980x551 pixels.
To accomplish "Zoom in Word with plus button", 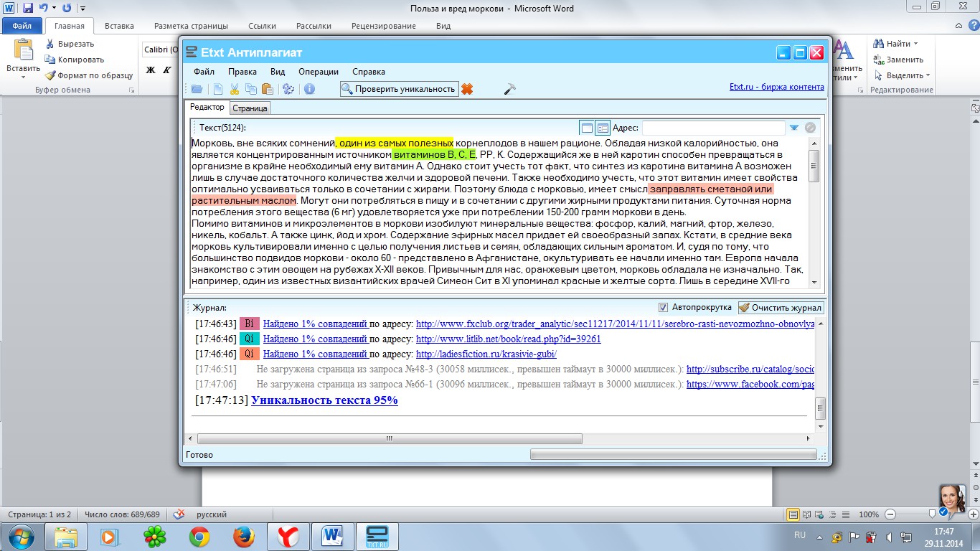I will 974,514.
